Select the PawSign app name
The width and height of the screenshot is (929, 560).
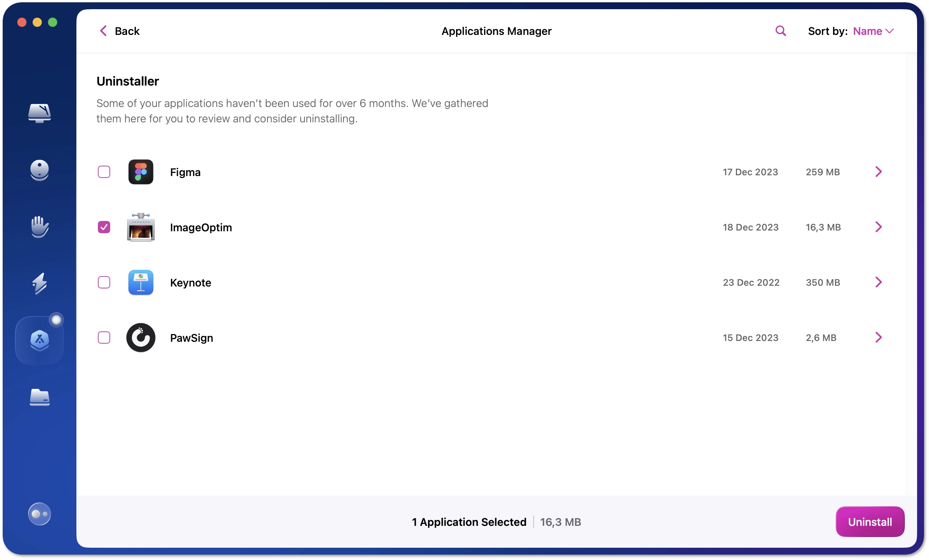(x=192, y=338)
